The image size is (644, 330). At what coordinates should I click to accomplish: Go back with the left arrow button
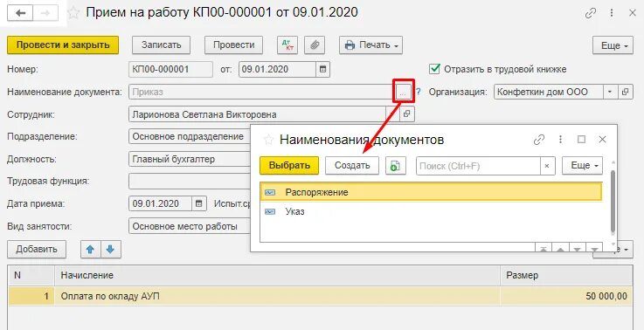pyautogui.click(x=20, y=13)
